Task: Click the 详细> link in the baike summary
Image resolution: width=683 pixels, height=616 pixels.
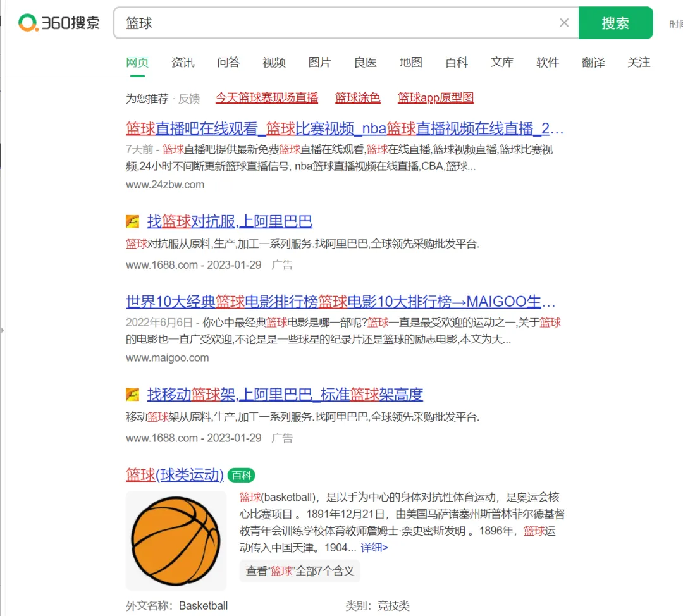Action: point(374,548)
